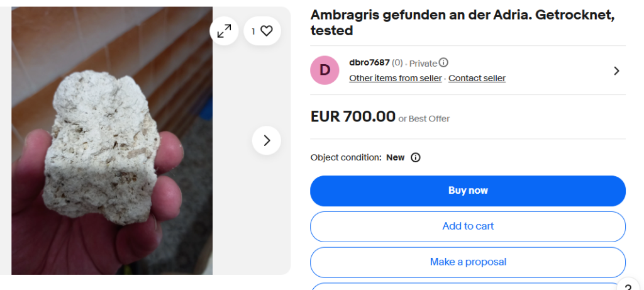This screenshot has width=644, height=290.
Task: Open info icon beside Object condition
Action: (415, 157)
